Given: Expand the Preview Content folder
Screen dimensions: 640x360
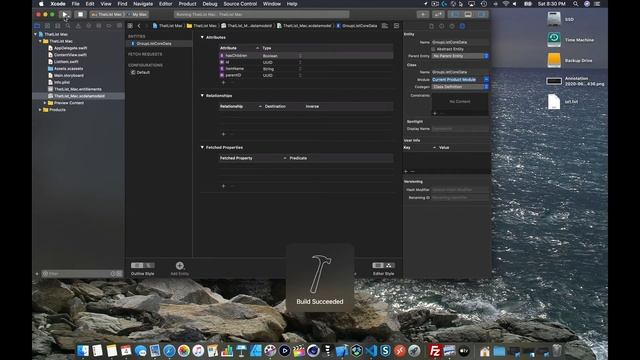Looking at the screenshot, I should [x=45, y=103].
